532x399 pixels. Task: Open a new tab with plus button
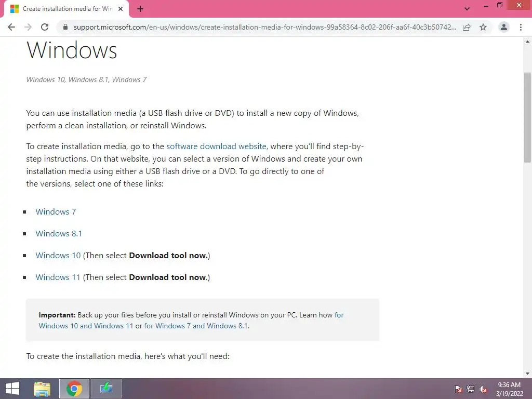click(140, 9)
